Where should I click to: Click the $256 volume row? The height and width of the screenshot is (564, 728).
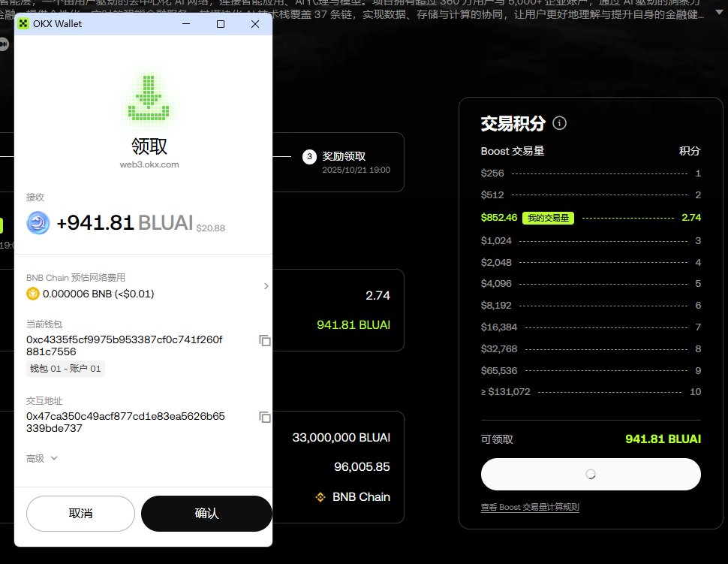coord(591,173)
